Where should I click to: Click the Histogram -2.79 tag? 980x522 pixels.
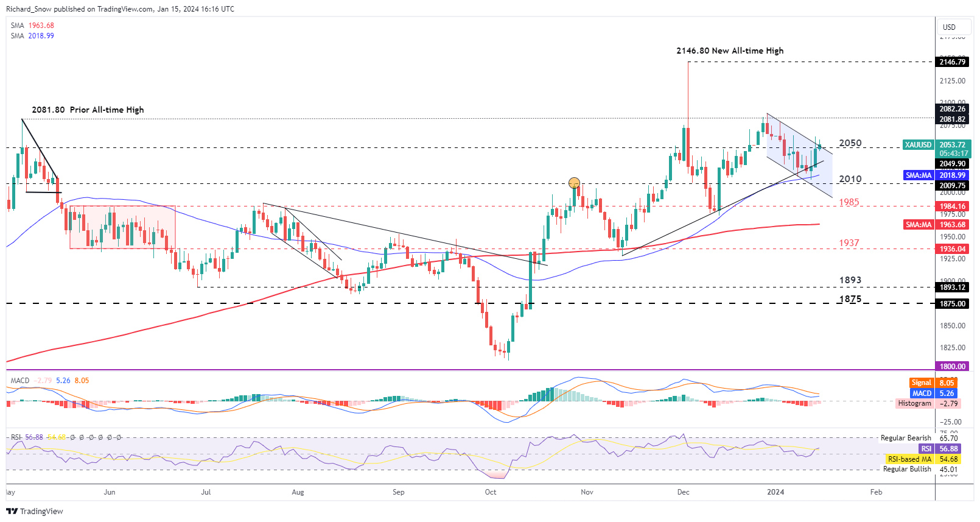[x=928, y=403]
